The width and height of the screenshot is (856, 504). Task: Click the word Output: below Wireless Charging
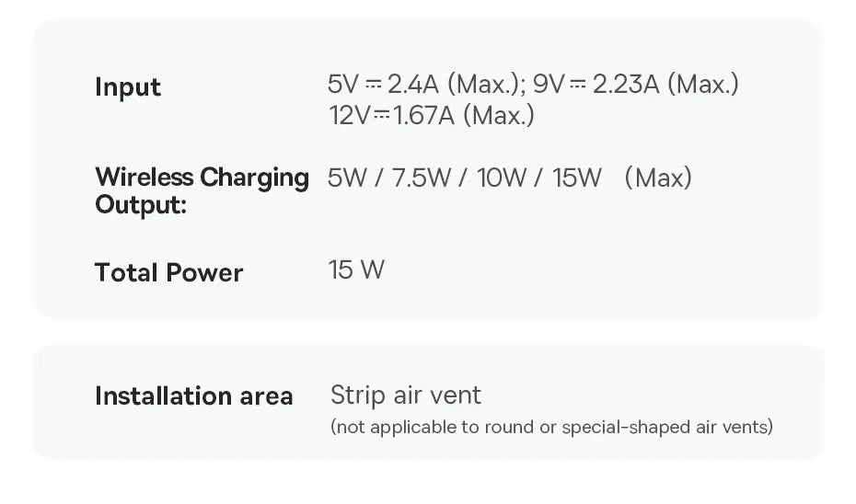141,204
